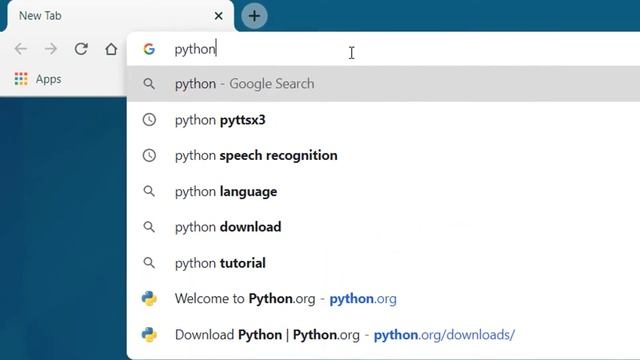Open the Apps grid icon in the bookmarks bar
Screen dimensions: 640x360
[x=21, y=79]
